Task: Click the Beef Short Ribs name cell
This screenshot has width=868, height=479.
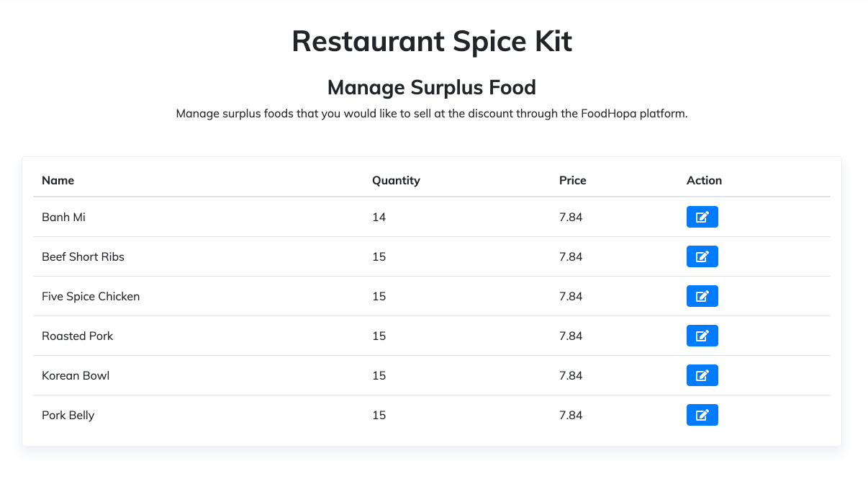Action: (x=83, y=256)
